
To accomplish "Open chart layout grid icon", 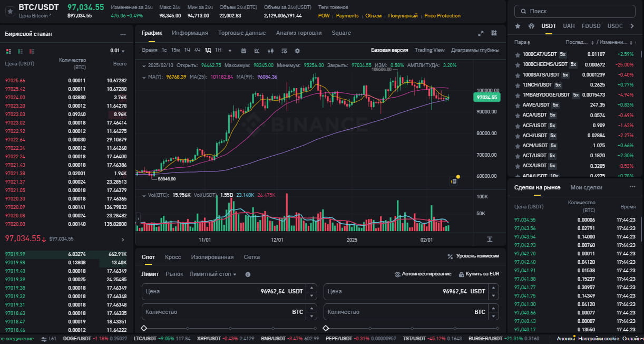I will point(494,33).
